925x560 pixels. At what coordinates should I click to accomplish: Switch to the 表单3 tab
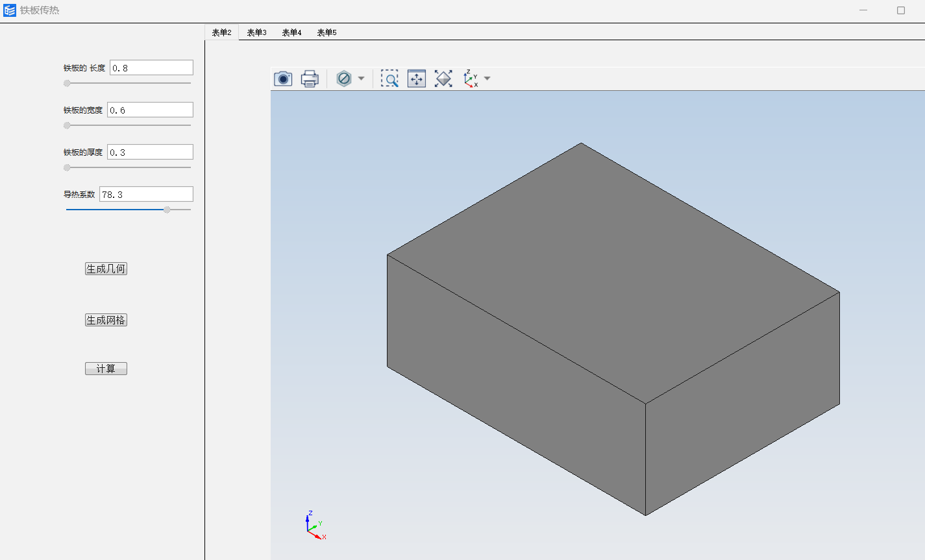coord(257,32)
